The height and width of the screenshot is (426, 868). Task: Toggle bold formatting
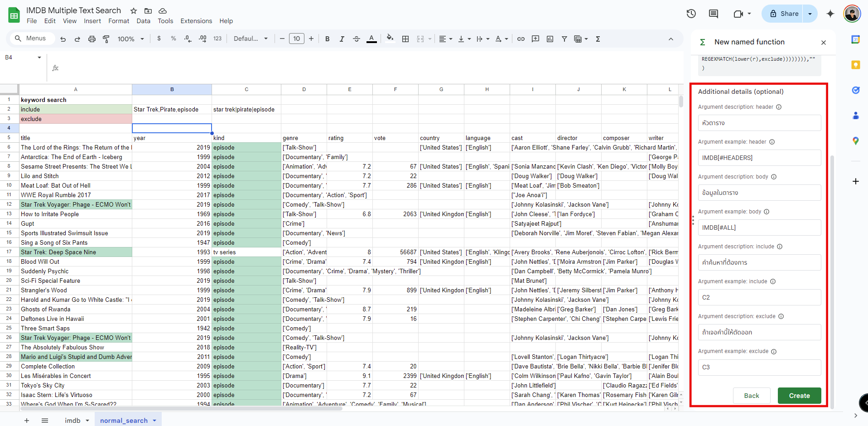click(328, 39)
